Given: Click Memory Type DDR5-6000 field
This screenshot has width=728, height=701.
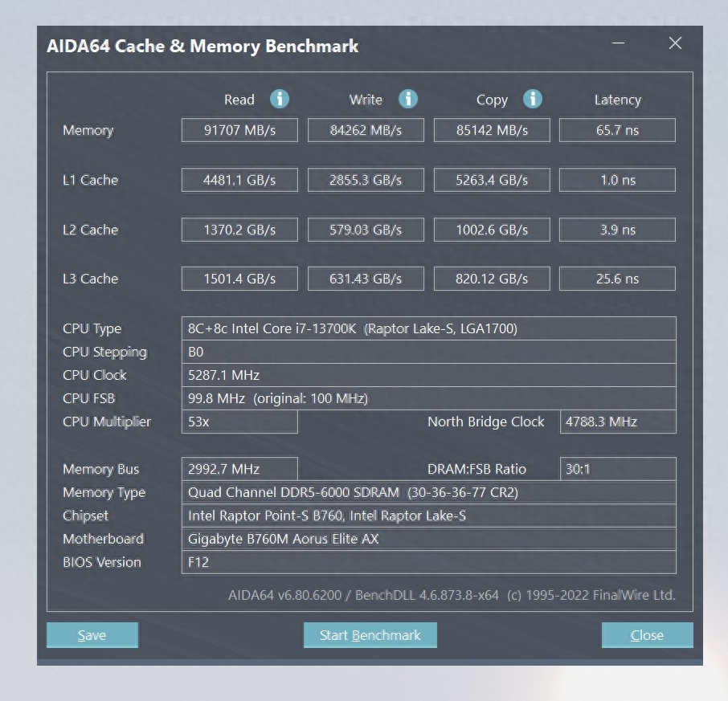Looking at the screenshot, I should click(x=429, y=492).
